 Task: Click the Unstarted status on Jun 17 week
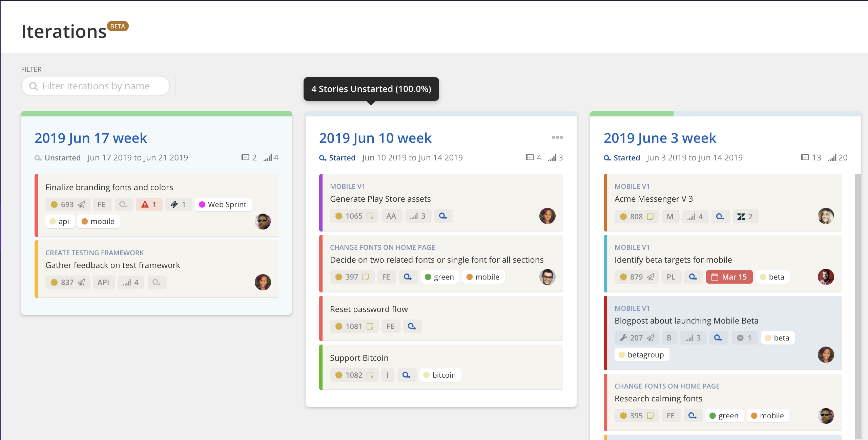coord(58,158)
